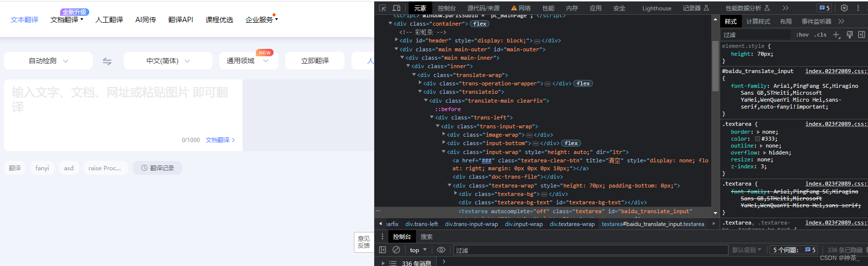This screenshot has width=868, height=266.
Task: Activate the element inspector picker icon
Action: tap(382, 8)
